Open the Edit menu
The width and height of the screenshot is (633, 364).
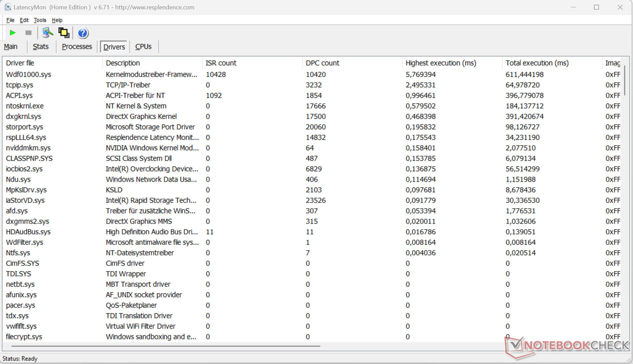pyautogui.click(x=24, y=20)
